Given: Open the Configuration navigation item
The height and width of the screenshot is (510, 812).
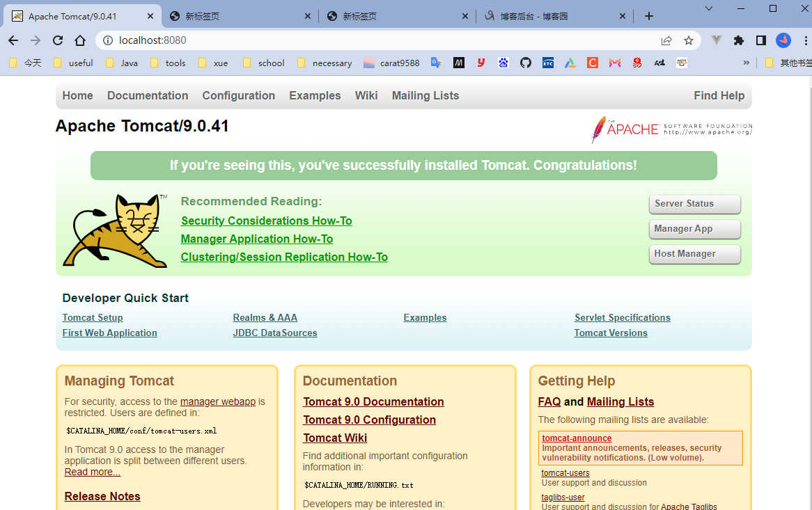Looking at the screenshot, I should tap(239, 96).
